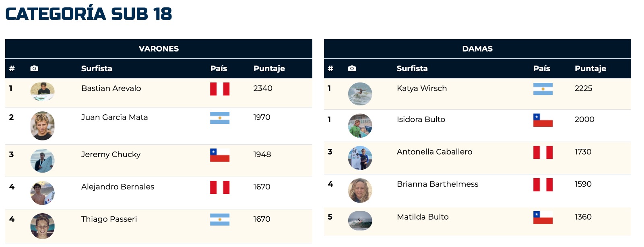Viewport: 644px width, 247px height.
Task: Click Katya Wirsch's Argentina flag icon
Action: (543, 89)
